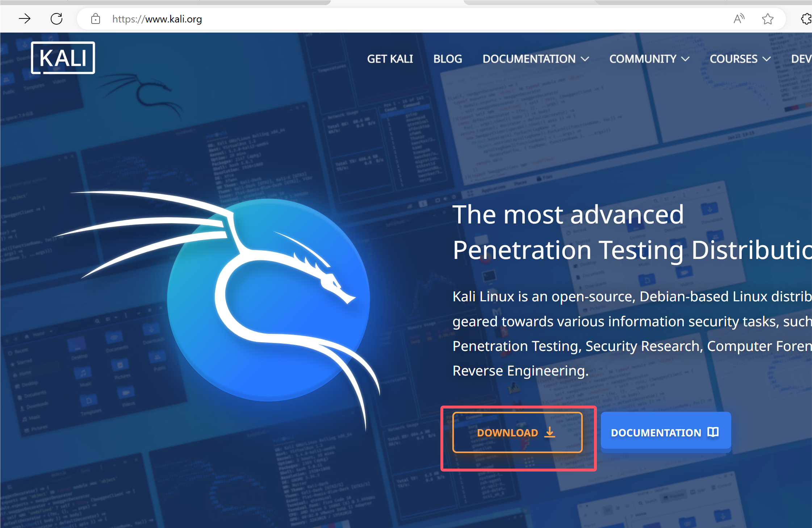The image size is (812, 528).
Task: Click the 'The most advanced' headline
Action: tap(568, 214)
